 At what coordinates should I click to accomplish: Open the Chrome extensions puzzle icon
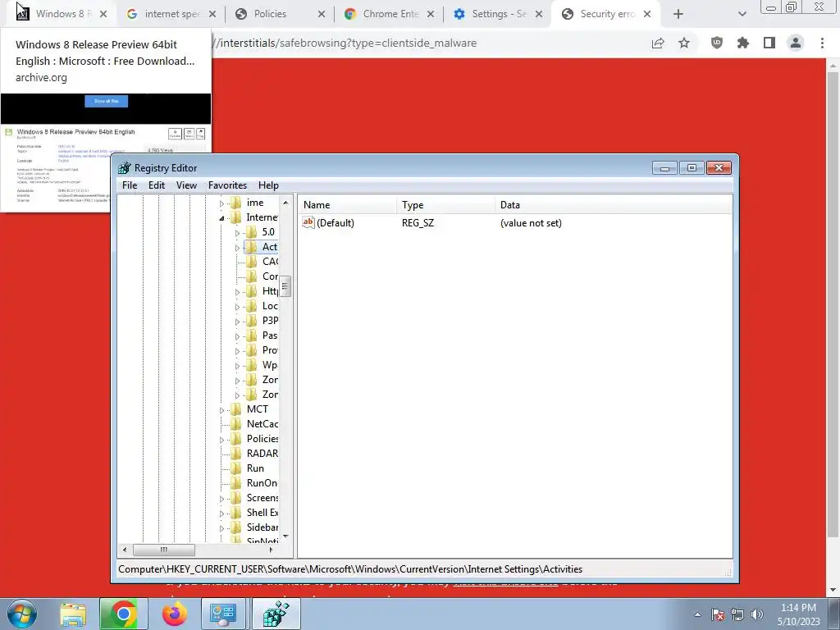pyautogui.click(x=743, y=43)
